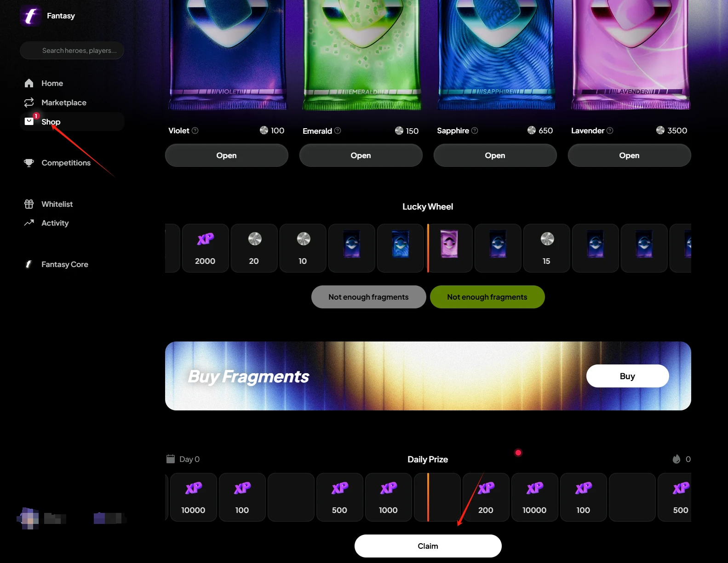Click the Fantasy logo icon
The height and width of the screenshot is (563, 728).
click(30, 16)
